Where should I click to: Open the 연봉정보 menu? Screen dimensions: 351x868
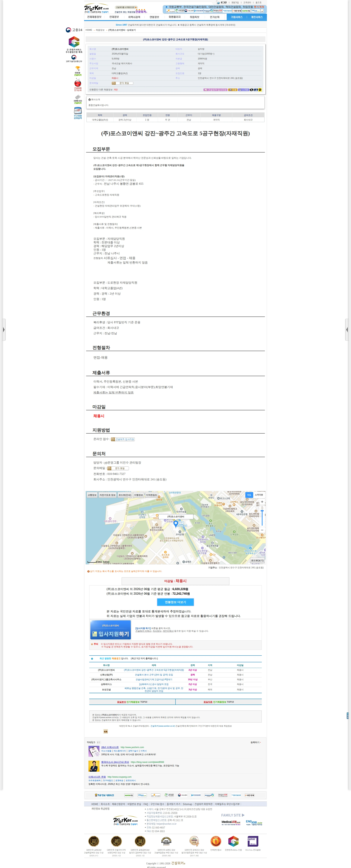(154, 17)
